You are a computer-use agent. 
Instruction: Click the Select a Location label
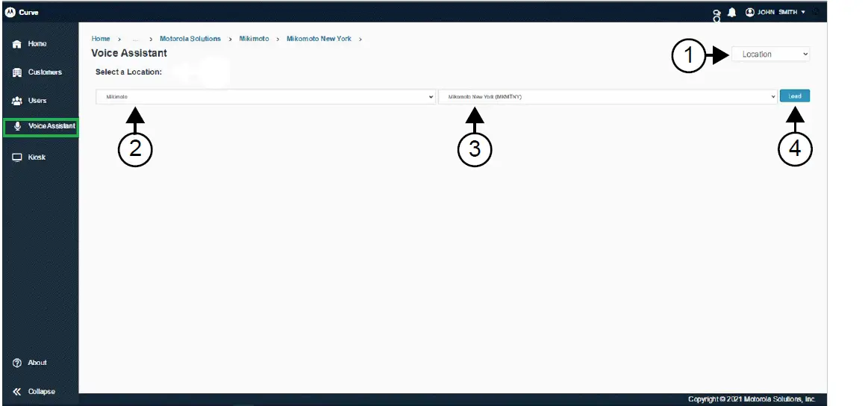pos(128,72)
